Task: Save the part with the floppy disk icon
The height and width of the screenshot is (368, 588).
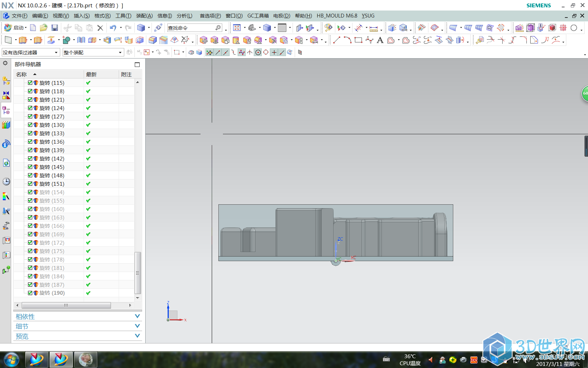Action: point(55,28)
